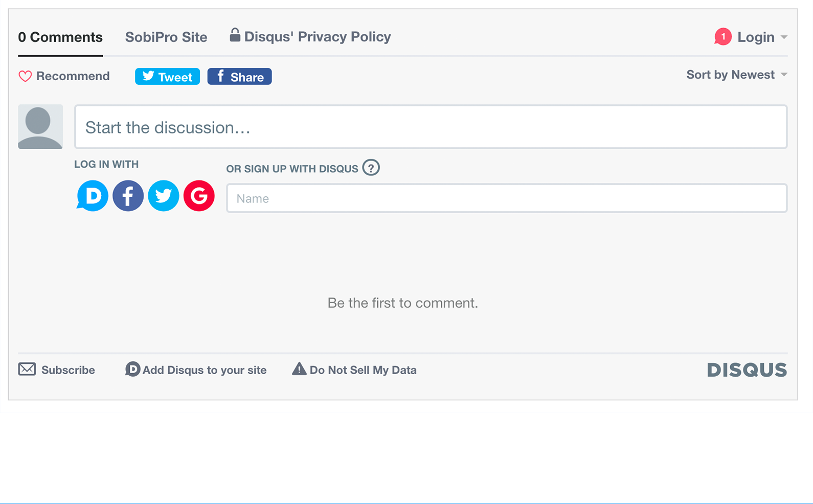Click the envelope Subscribe icon

(x=27, y=369)
